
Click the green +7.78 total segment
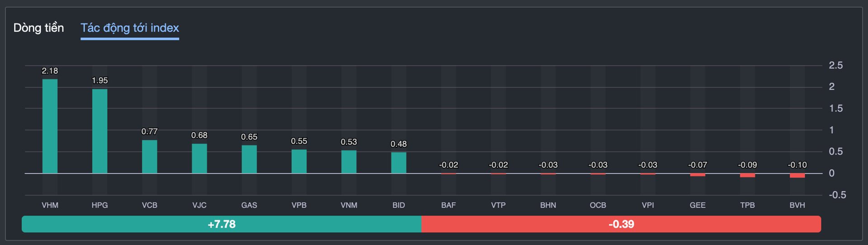click(222, 224)
